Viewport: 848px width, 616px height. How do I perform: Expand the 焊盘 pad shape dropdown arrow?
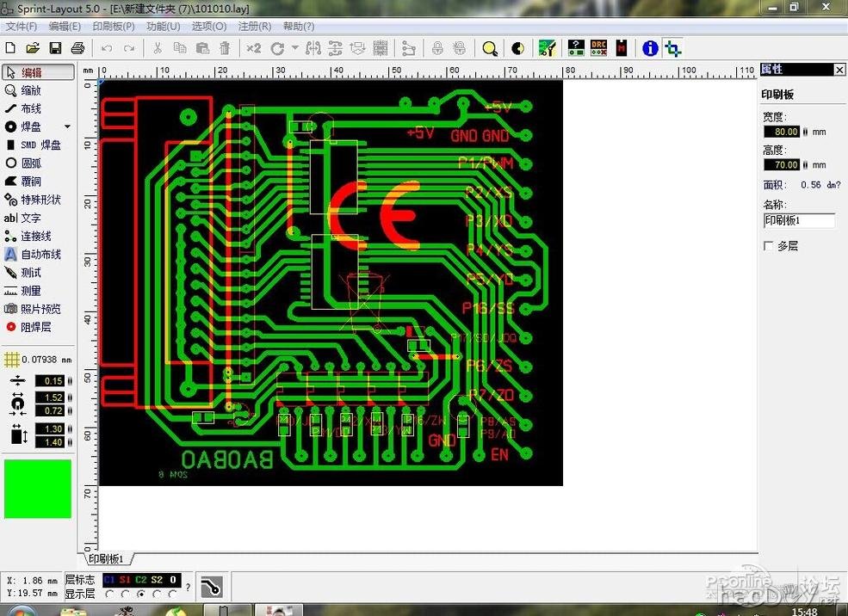[x=67, y=126]
